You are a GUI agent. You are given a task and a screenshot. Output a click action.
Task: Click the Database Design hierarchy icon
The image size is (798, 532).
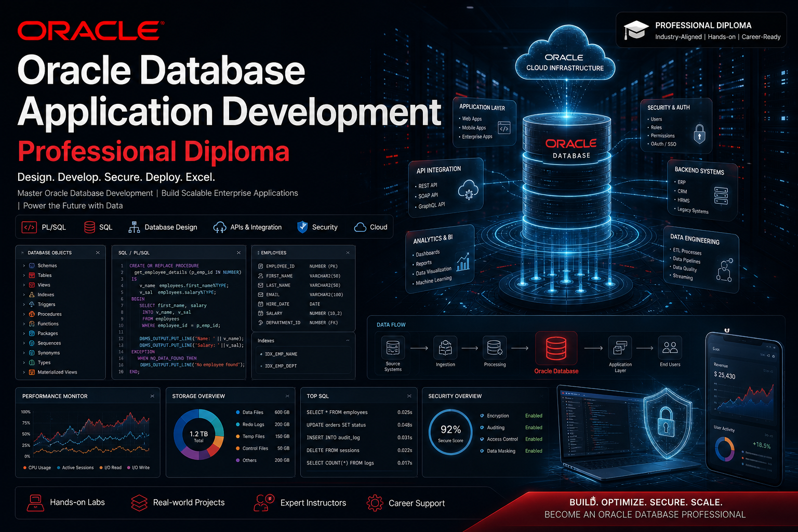[134, 227]
